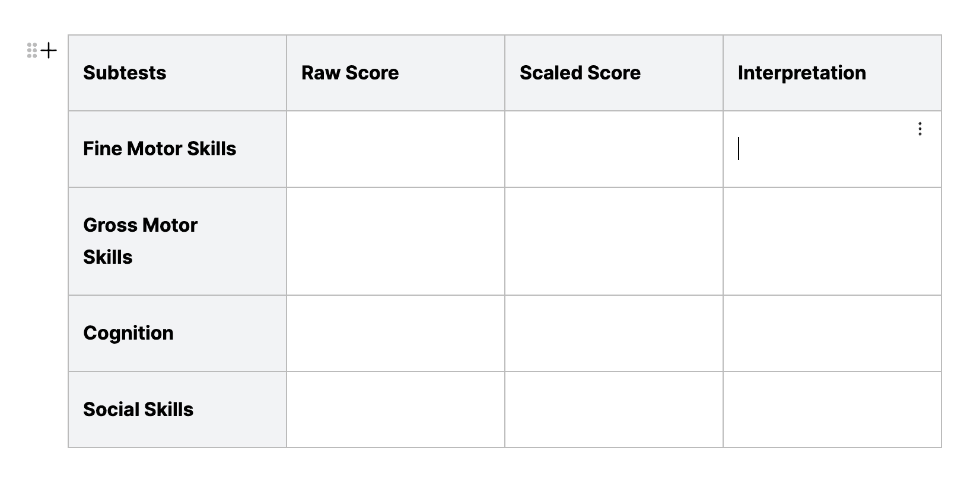
Task: Click the plus icon to add block
Action: (x=49, y=51)
